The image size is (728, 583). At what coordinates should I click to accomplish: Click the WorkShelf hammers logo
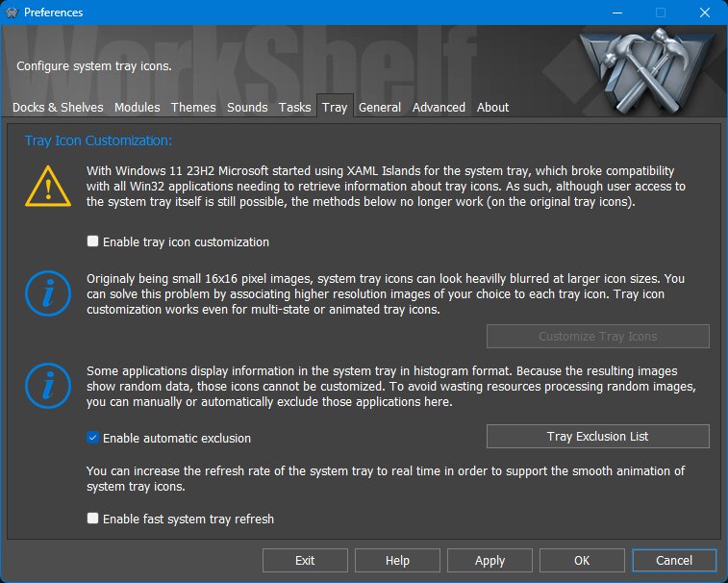[x=647, y=69]
